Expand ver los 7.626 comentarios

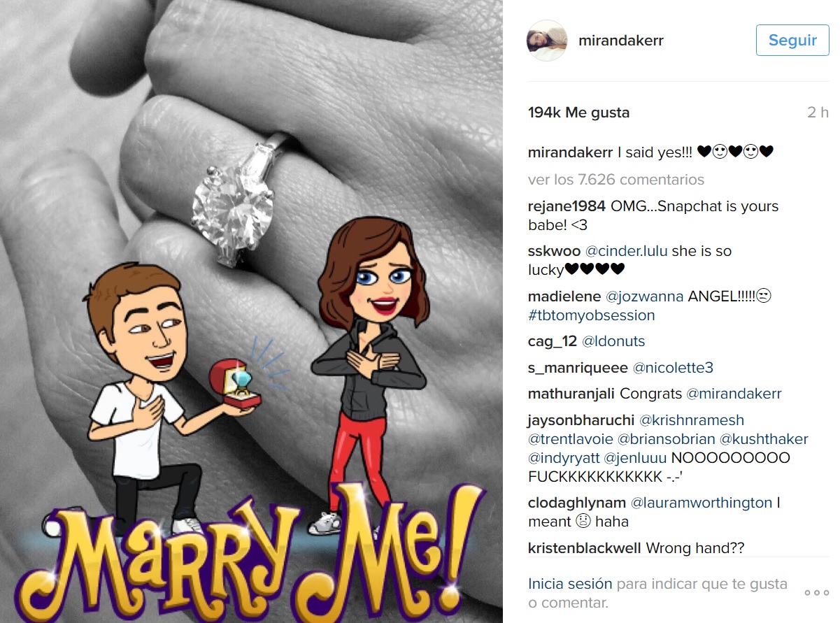pyautogui.click(x=616, y=180)
